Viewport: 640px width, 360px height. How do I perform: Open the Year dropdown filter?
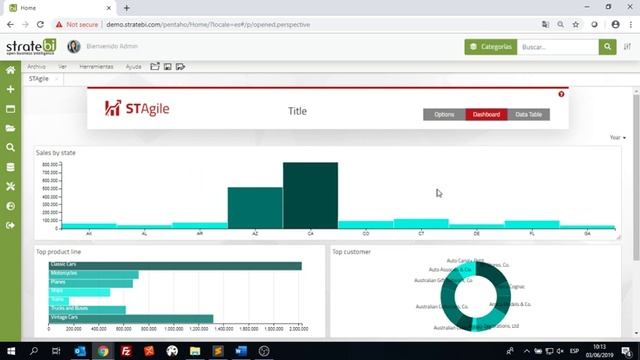[x=618, y=138]
